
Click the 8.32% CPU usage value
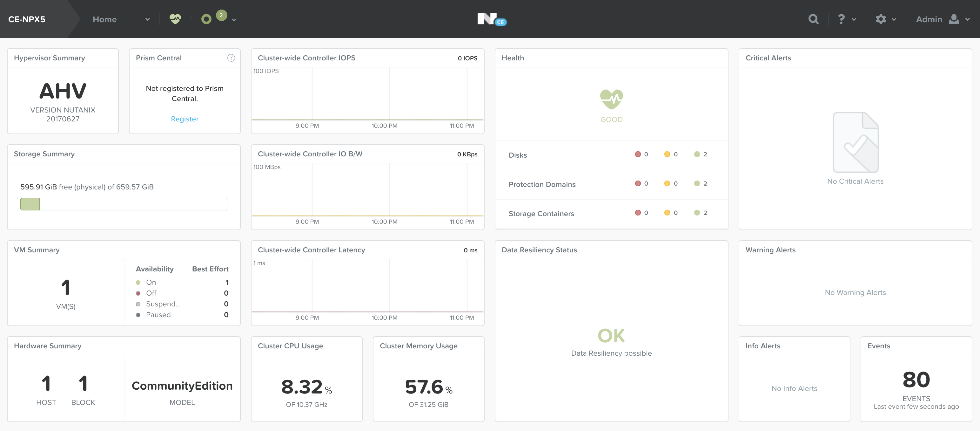pyautogui.click(x=307, y=387)
